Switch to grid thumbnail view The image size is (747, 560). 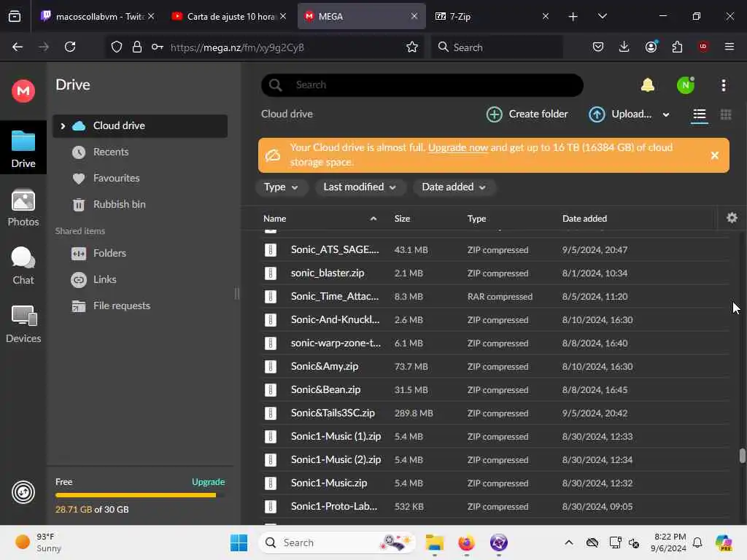(x=726, y=114)
